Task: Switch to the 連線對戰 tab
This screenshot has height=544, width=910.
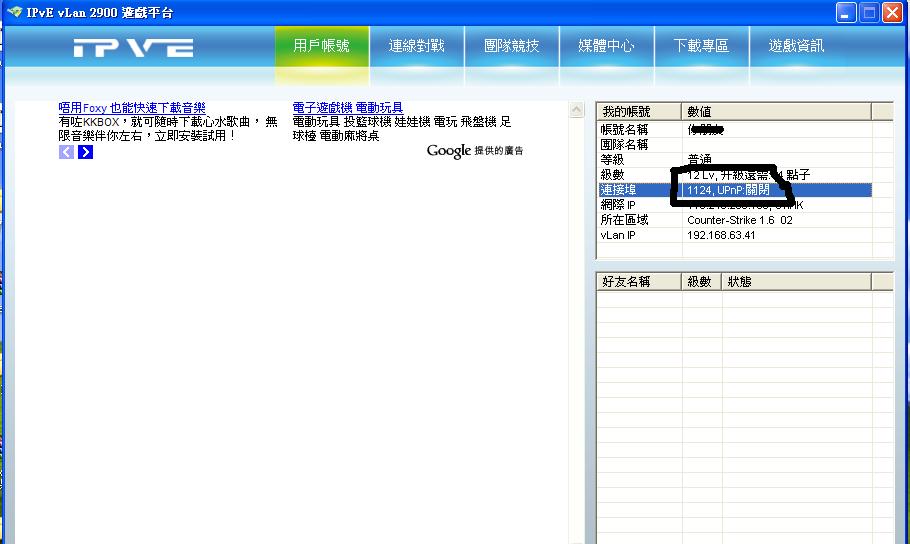Action: click(x=416, y=46)
